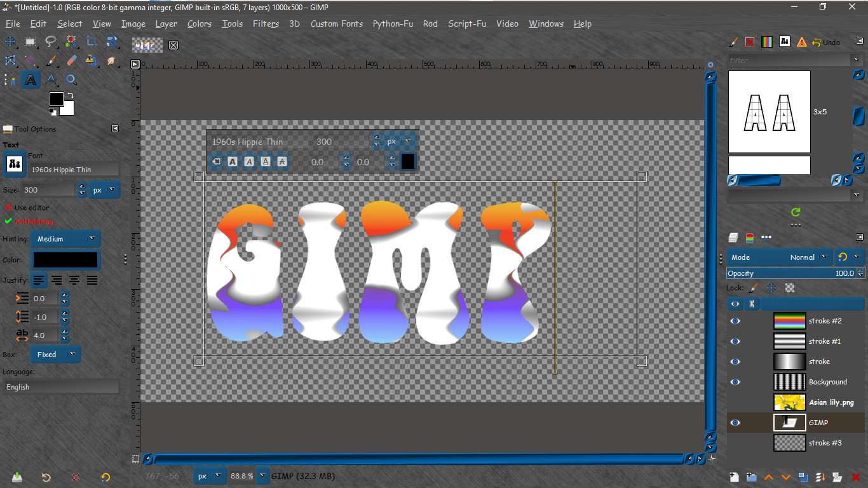Toggle visibility of the GIMP layer
This screenshot has width=868, height=488.
(x=735, y=423)
